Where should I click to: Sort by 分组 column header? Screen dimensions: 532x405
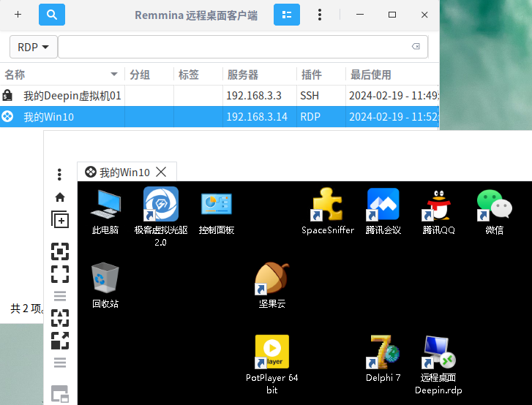pyautogui.click(x=149, y=75)
